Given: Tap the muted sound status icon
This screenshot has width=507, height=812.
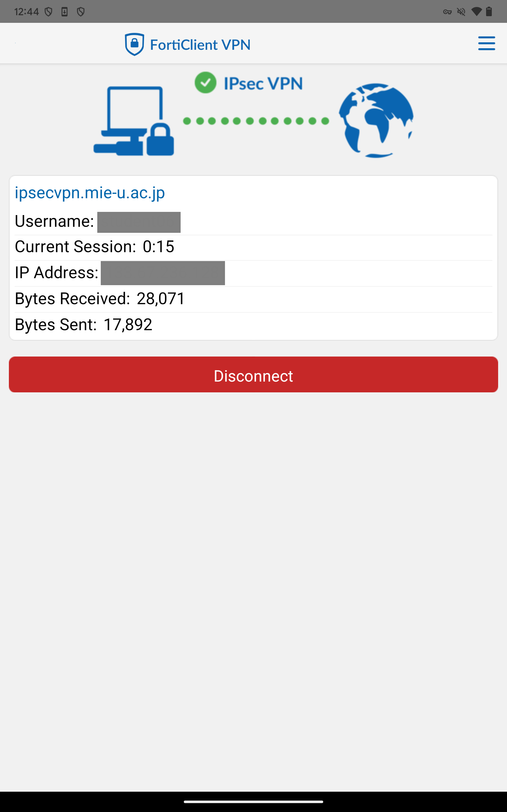Looking at the screenshot, I should 461,12.
